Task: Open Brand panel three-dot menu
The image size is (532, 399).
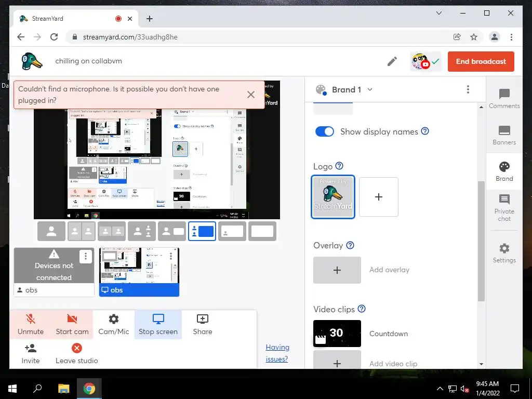Action: (468, 89)
